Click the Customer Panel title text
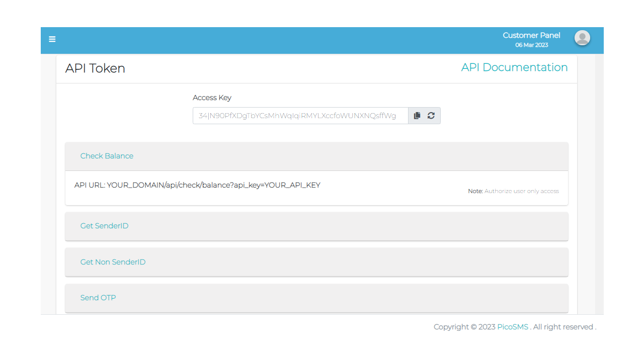 pos(531,35)
